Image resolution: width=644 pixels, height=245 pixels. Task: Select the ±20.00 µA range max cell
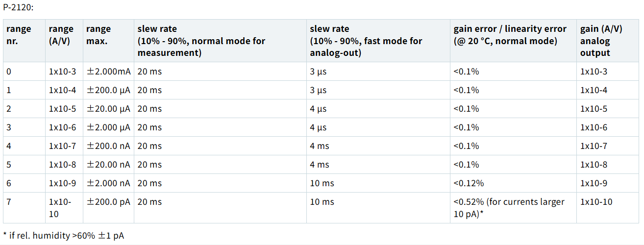click(x=109, y=109)
